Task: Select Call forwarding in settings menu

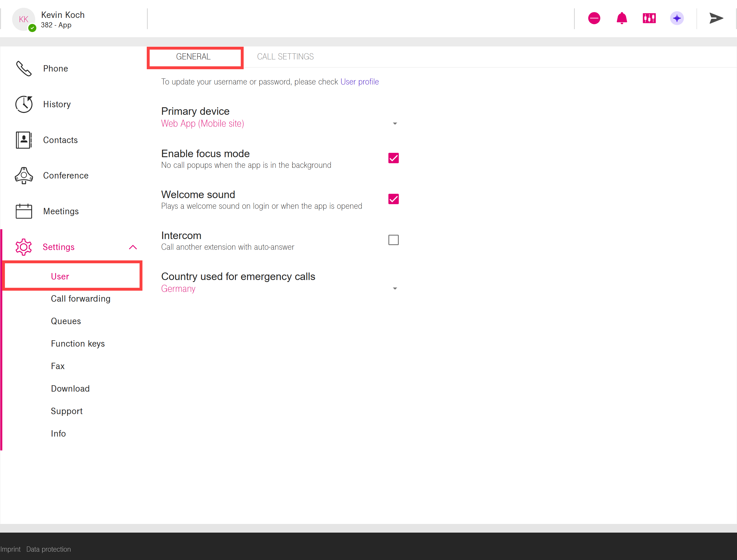Action: (81, 299)
